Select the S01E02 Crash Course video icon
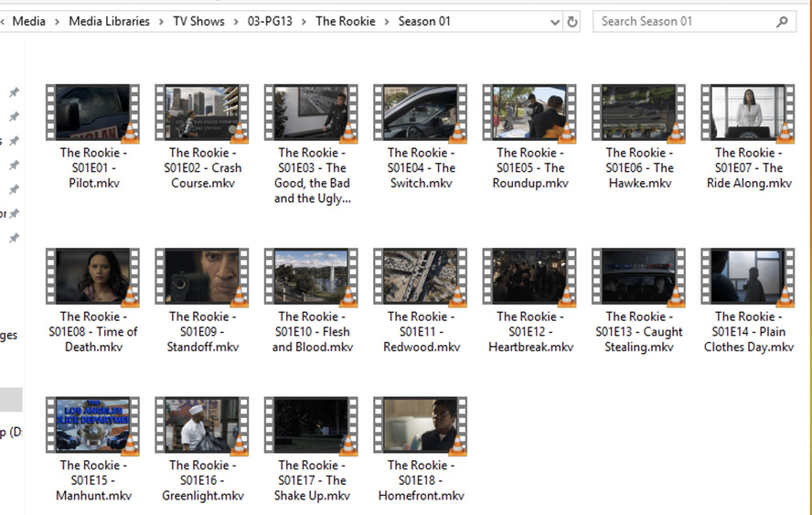The width and height of the screenshot is (812, 515). [202, 113]
